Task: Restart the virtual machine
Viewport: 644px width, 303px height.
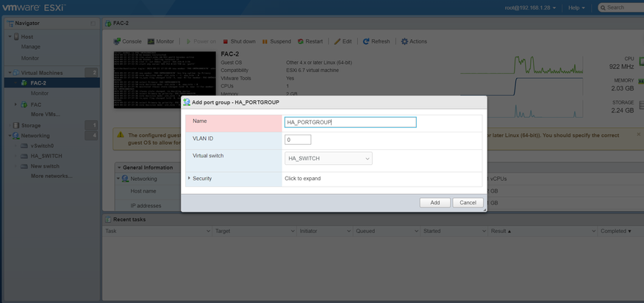Action: tap(310, 41)
